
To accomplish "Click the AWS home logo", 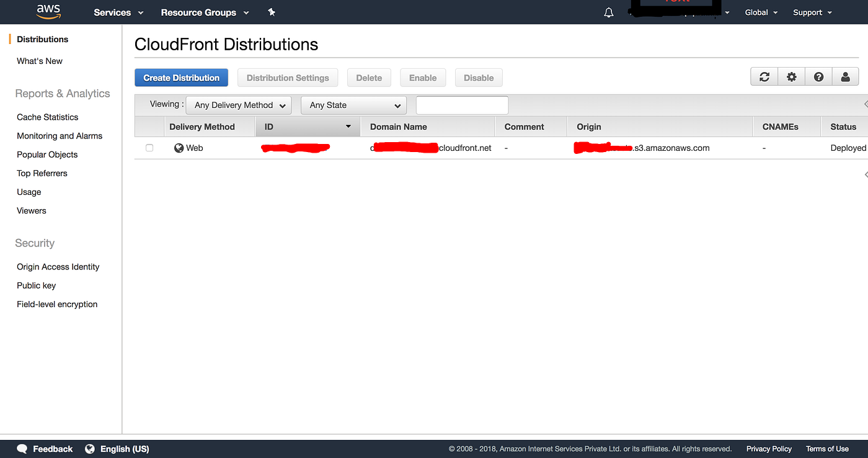I will pos(48,12).
